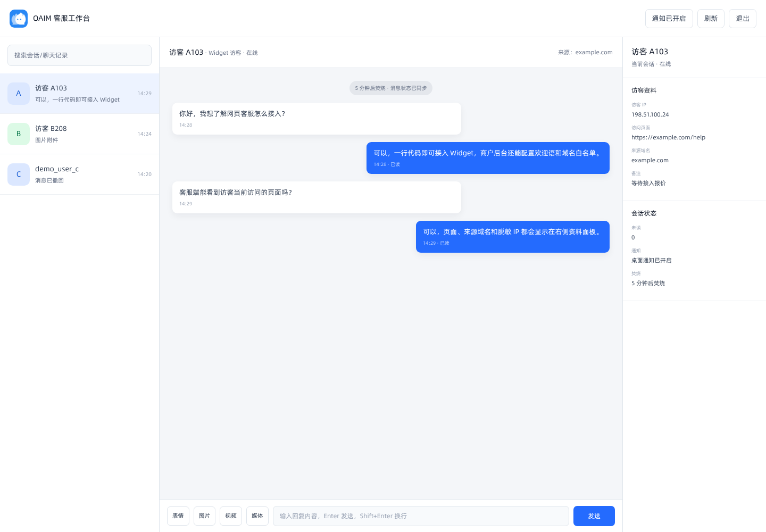Click the green B avatar
766x532 pixels.
[19, 134]
